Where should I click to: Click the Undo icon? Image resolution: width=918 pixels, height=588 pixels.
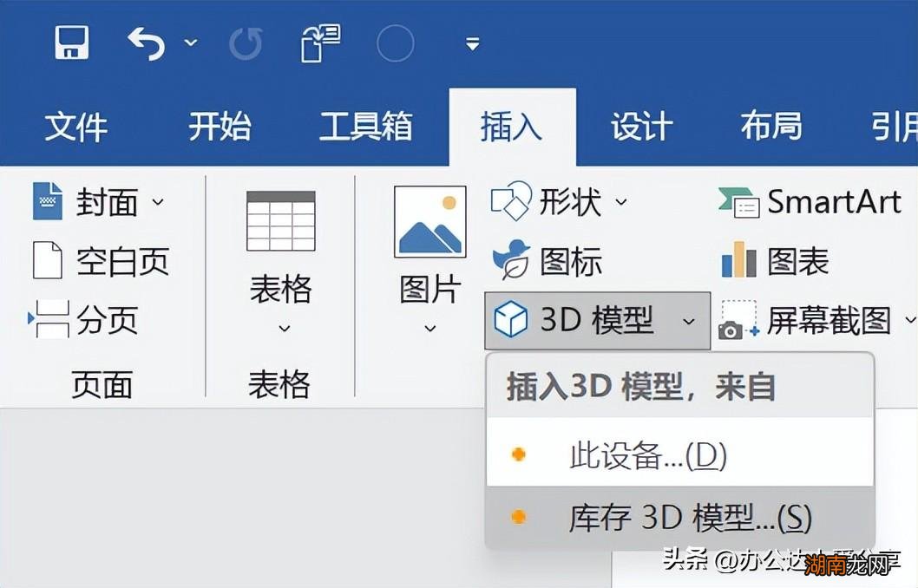(144, 42)
